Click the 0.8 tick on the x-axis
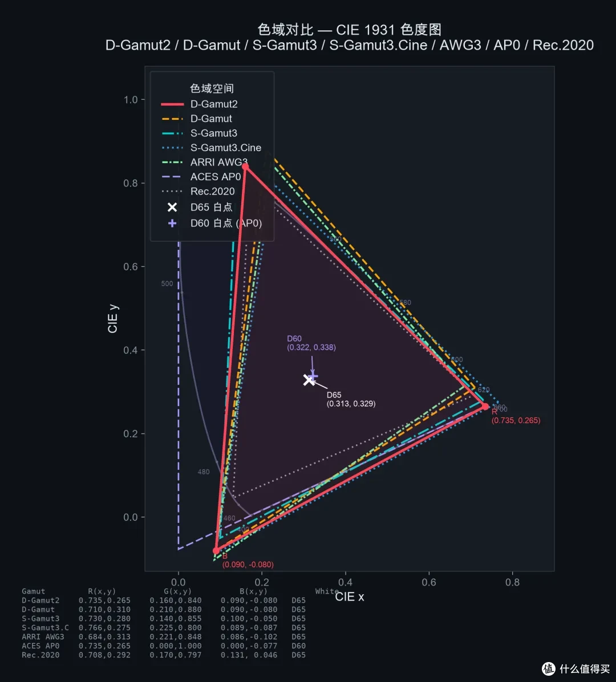This screenshot has width=616, height=682. 512,582
